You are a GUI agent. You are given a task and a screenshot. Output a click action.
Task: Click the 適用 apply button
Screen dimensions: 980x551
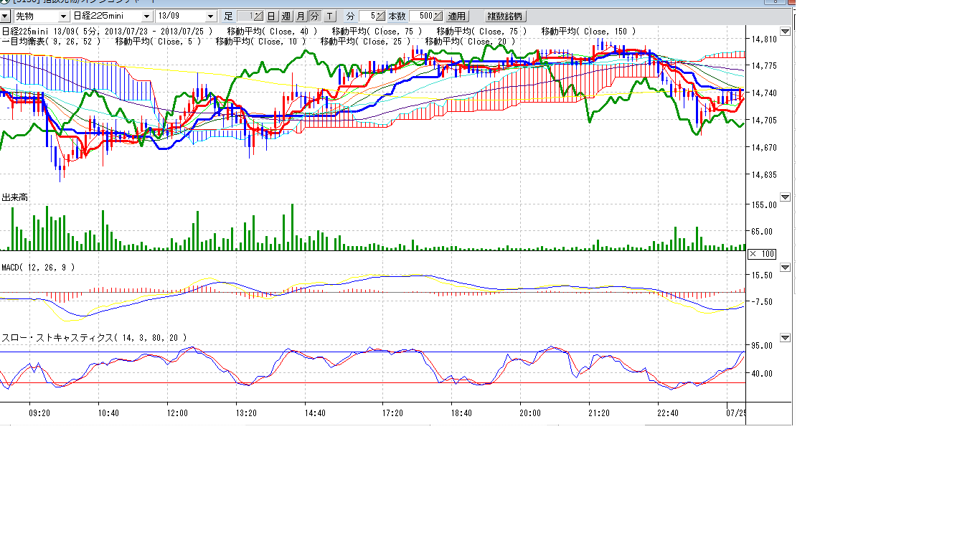456,16
